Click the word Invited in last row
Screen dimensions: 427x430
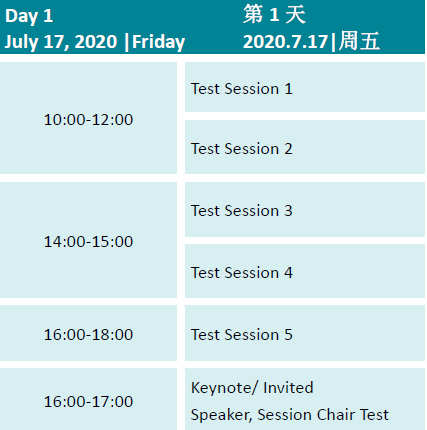click(288, 388)
